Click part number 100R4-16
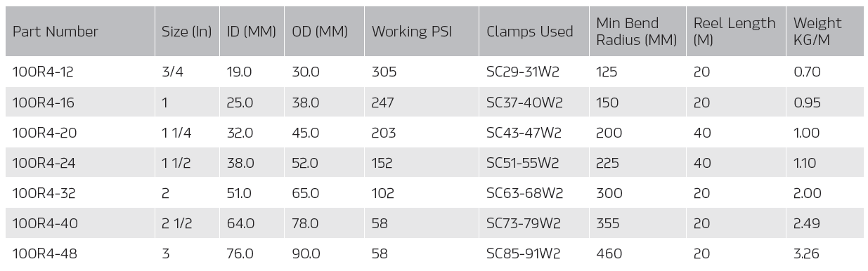The width and height of the screenshot is (868, 271). (x=44, y=103)
